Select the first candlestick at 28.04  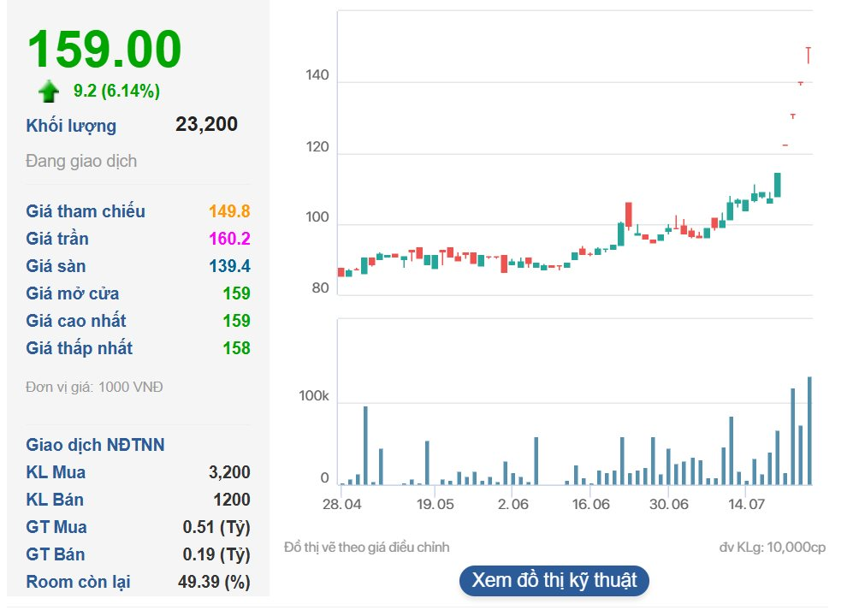click(341, 270)
